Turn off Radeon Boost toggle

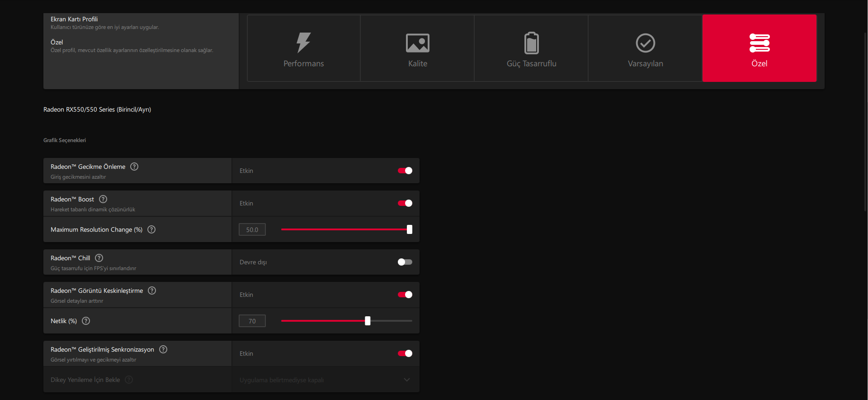click(x=405, y=203)
